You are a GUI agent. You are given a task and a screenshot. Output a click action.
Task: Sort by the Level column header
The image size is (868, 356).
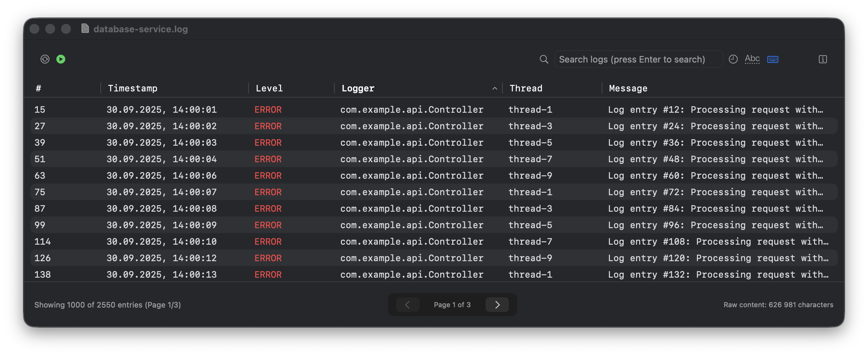(x=269, y=88)
